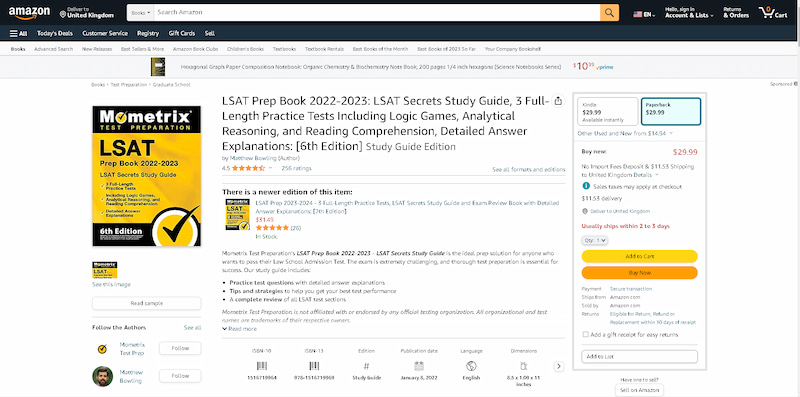Click the Amazon logo

(29, 13)
